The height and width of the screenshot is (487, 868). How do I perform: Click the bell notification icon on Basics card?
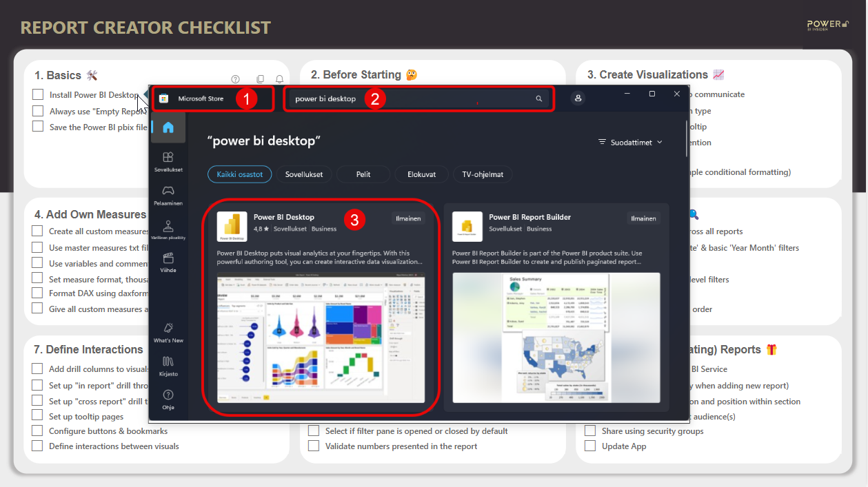pyautogui.click(x=279, y=79)
